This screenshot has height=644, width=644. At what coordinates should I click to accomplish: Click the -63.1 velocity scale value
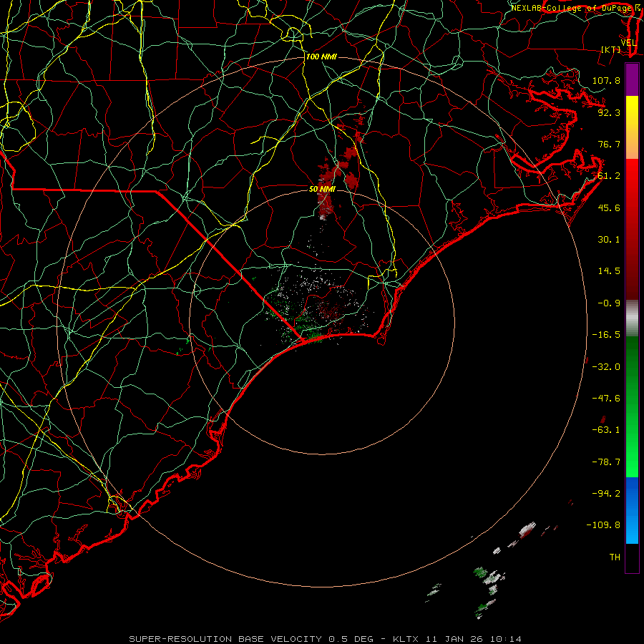(606, 430)
